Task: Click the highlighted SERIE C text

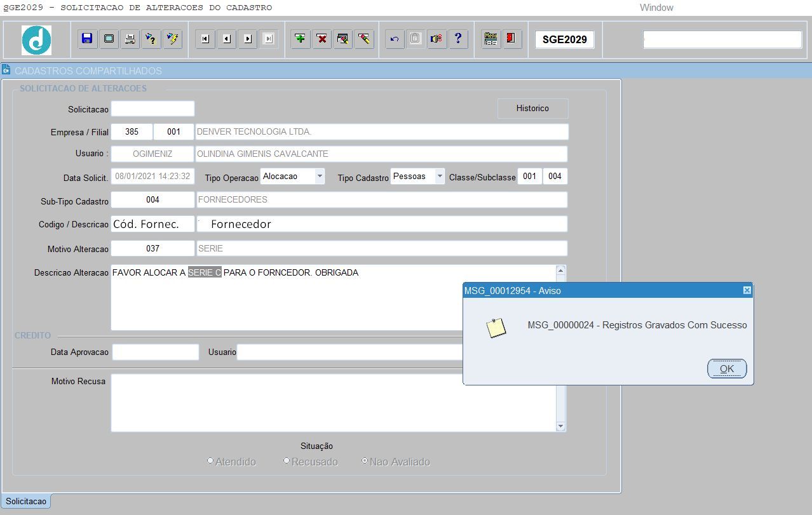Action: [205, 272]
